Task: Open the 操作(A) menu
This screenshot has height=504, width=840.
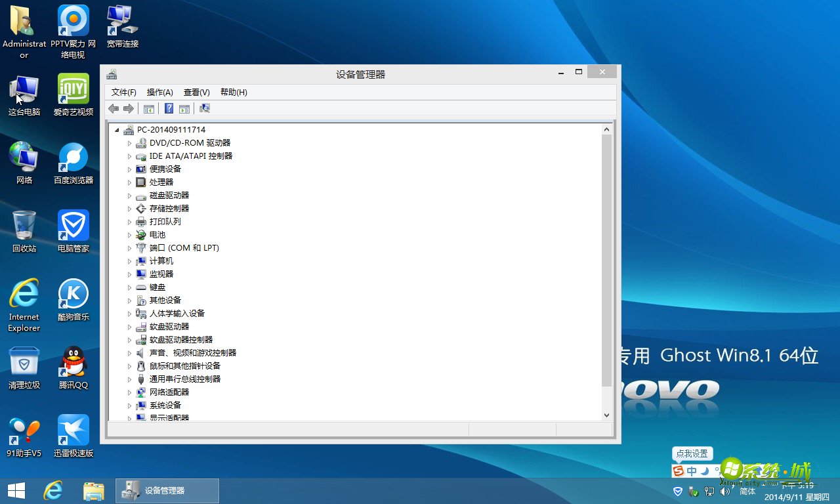Action: 159,92
